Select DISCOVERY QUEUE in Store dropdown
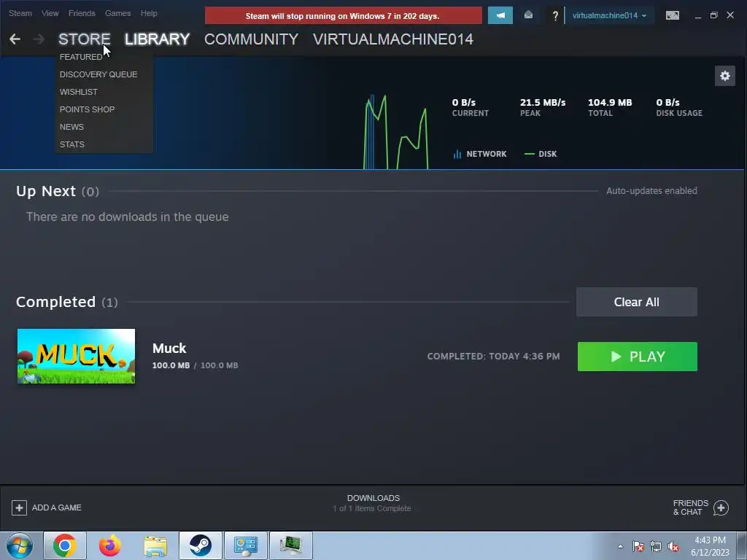Screen dimensions: 747x560 coord(98,74)
